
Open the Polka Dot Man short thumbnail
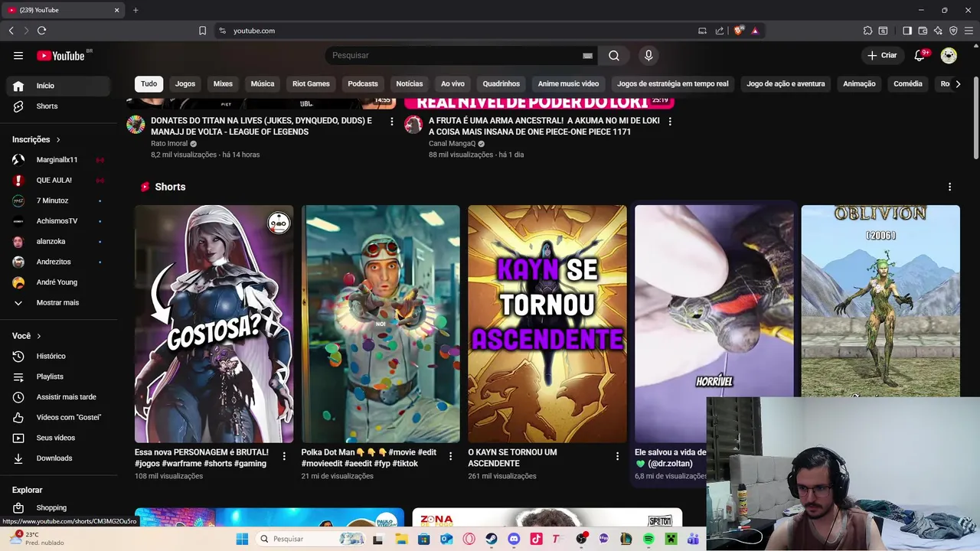pyautogui.click(x=381, y=324)
